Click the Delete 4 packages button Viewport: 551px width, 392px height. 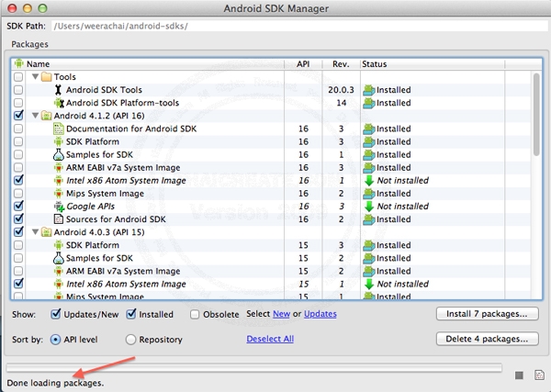[x=487, y=339]
